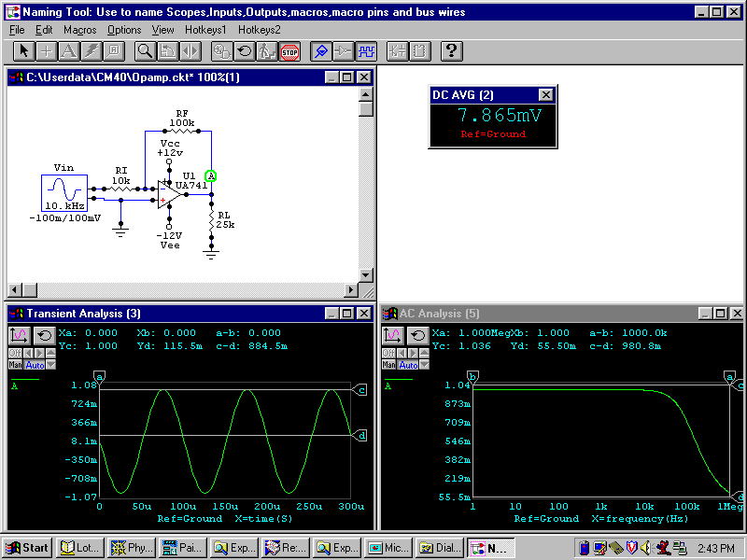Click Transient Analysis reset circular arrow
Screen dimensions: 747x560
tap(44, 336)
